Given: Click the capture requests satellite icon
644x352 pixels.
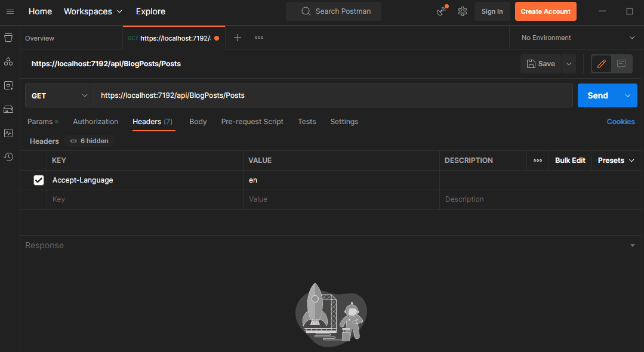Looking at the screenshot, I should [442, 11].
